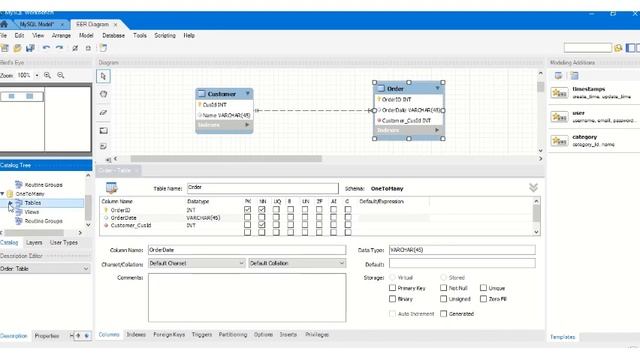Open the Templates tab
This screenshot has height=360, width=640.
[x=562, y=337]
